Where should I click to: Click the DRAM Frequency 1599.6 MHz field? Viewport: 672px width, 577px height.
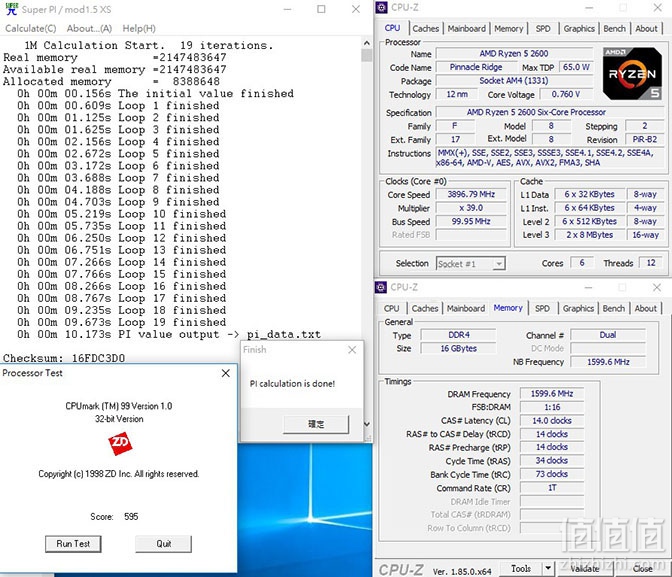coord(552,394)
